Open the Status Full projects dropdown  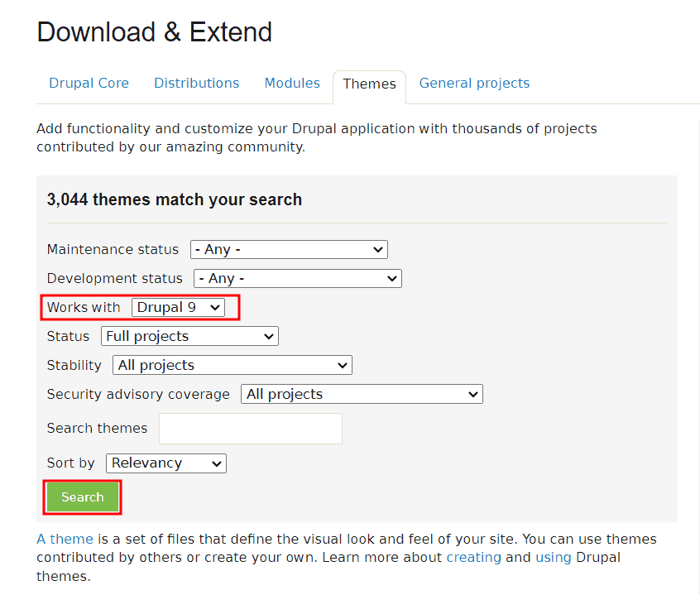(189, 336)
